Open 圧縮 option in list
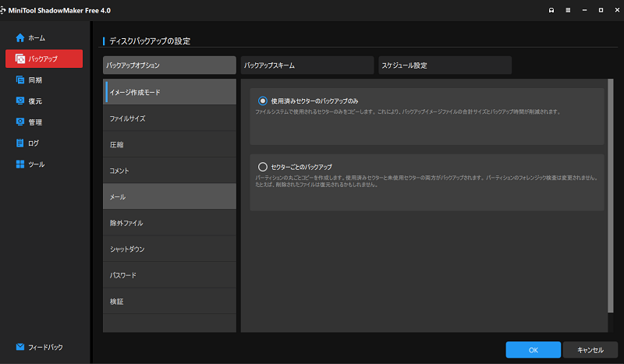Image resolution: width=624 pixels, height=364 pixels. pyautogui.click(x=169, y=144)
